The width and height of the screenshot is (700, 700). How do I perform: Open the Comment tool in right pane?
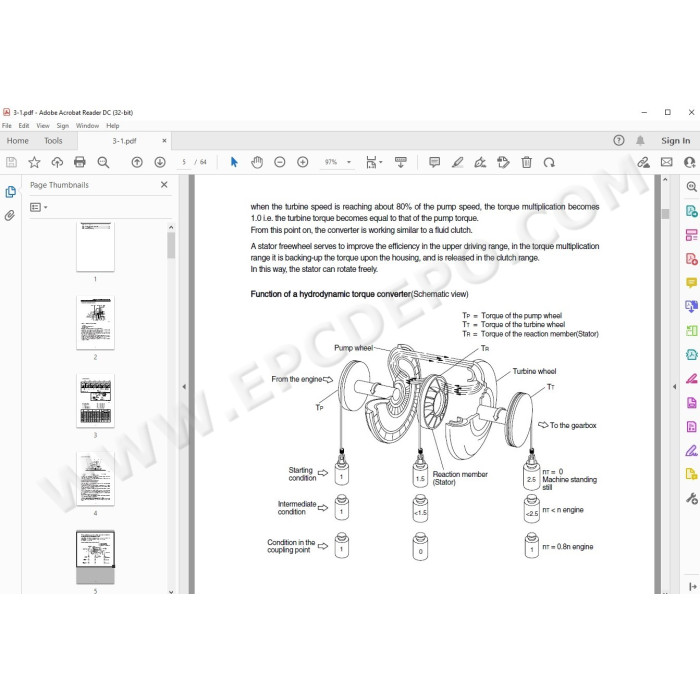(692, 283)
